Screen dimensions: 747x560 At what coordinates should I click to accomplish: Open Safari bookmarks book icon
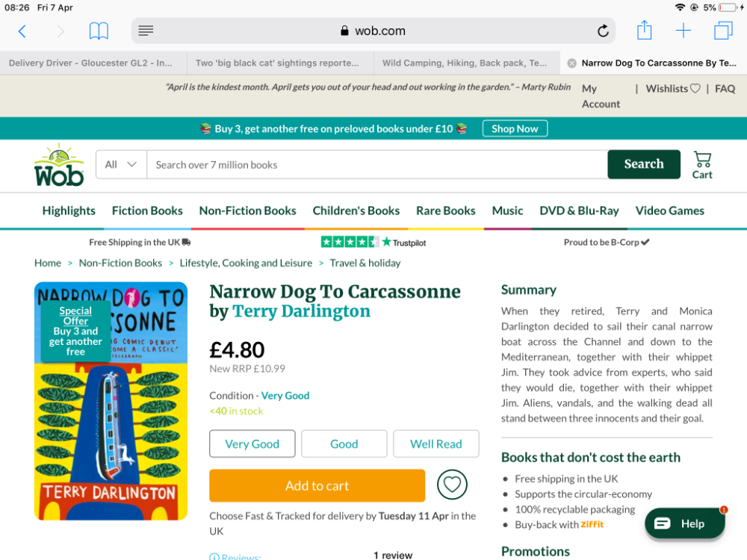coord(99,31)
